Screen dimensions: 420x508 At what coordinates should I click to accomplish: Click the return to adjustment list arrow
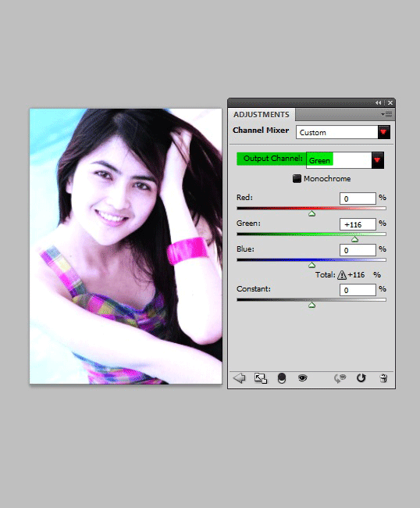click(240, 377)
